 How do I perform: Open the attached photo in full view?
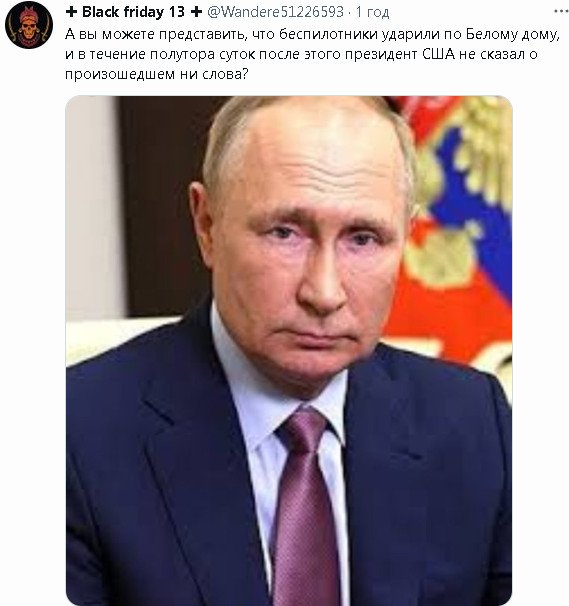tap(289, 350)
